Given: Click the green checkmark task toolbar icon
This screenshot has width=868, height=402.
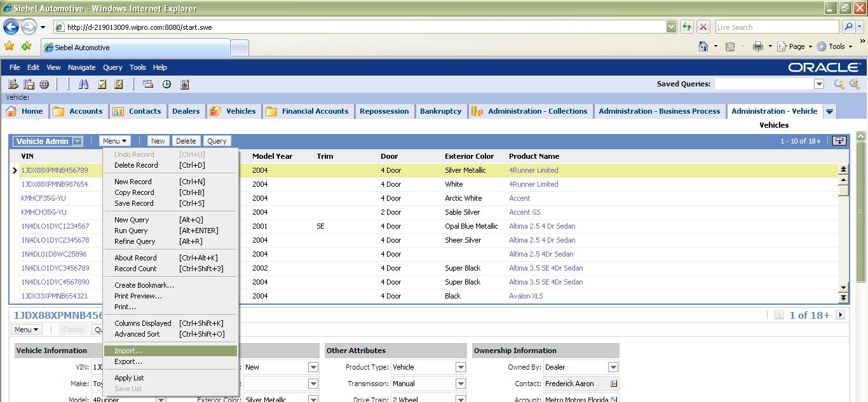Looking at the screenshot, I should 102,84.
